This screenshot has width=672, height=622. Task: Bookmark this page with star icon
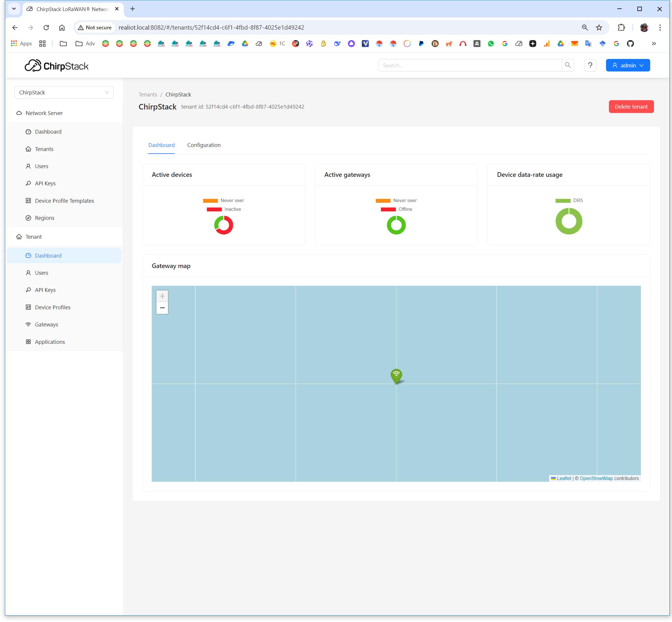[x=599, y=28]
